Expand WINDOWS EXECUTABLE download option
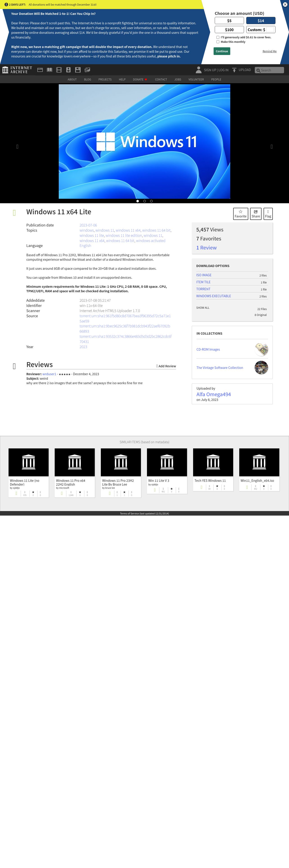289x868 pixels. coord(214,296)
